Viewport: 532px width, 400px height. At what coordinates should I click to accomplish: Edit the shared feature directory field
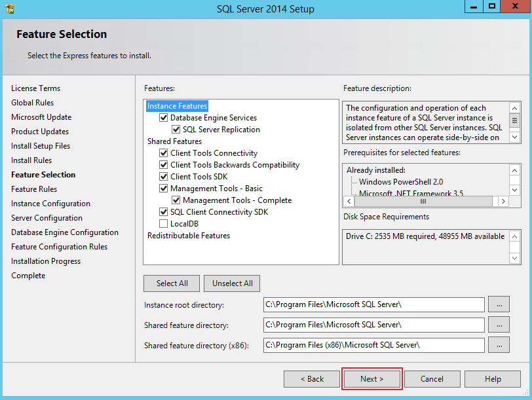point(374,325)
